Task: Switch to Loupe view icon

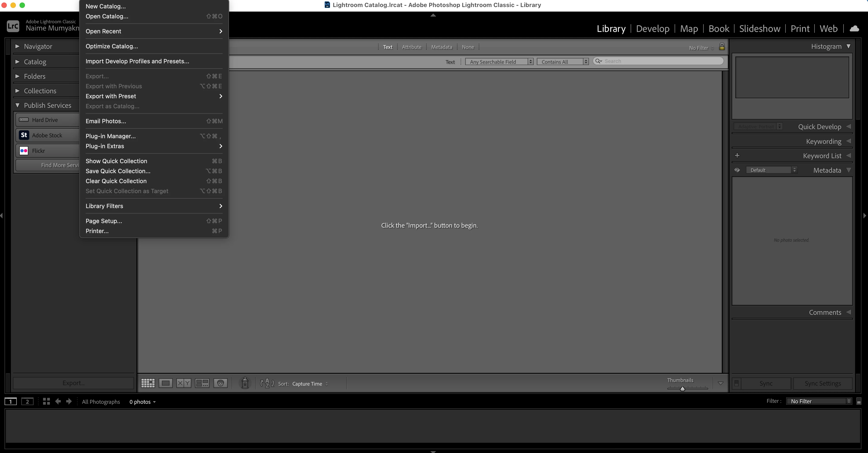Action: (x=165, y=383)
